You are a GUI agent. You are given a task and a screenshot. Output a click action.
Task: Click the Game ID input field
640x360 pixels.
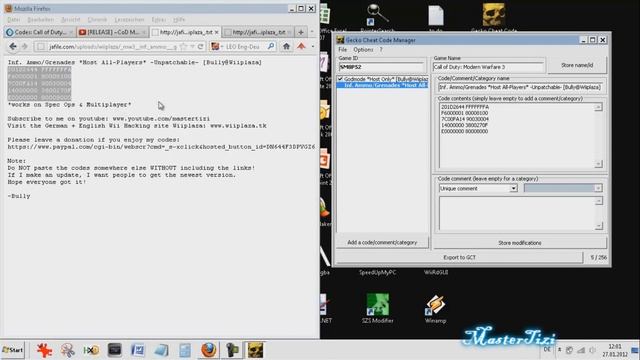click(381, 67)
